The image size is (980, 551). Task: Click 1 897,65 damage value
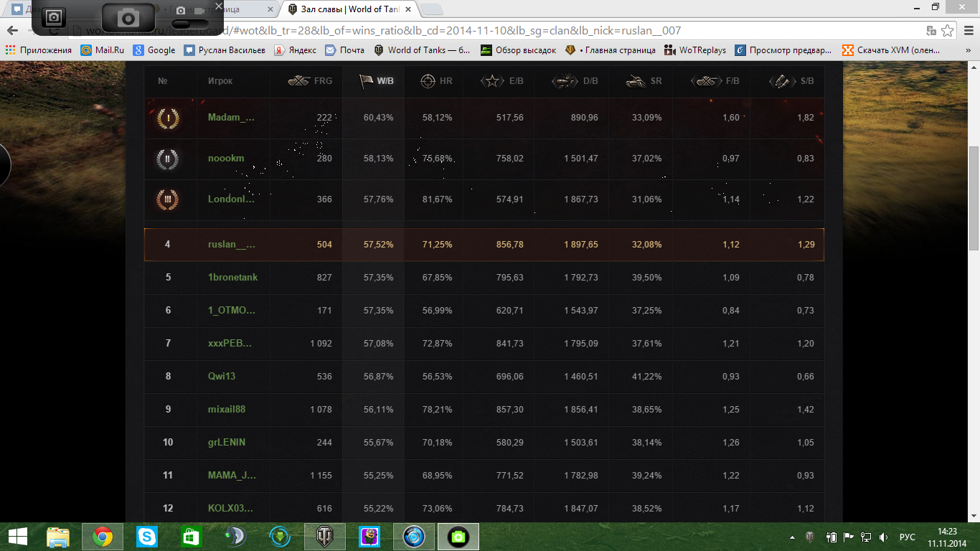[580, 245]
